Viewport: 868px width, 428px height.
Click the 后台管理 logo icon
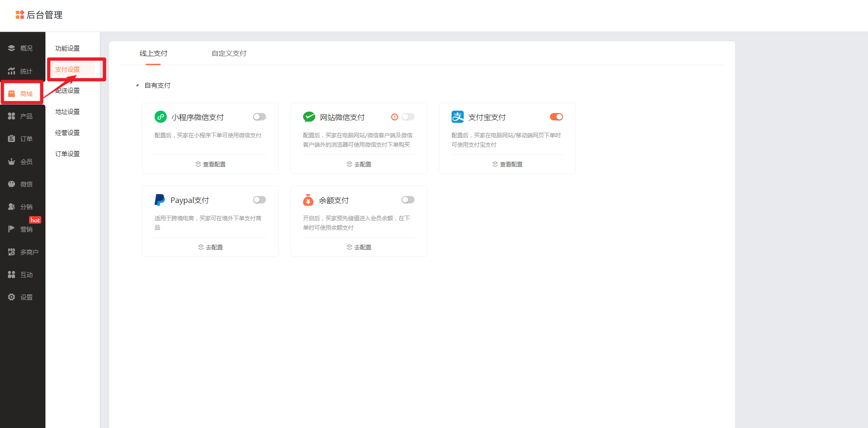pos(20,15)
